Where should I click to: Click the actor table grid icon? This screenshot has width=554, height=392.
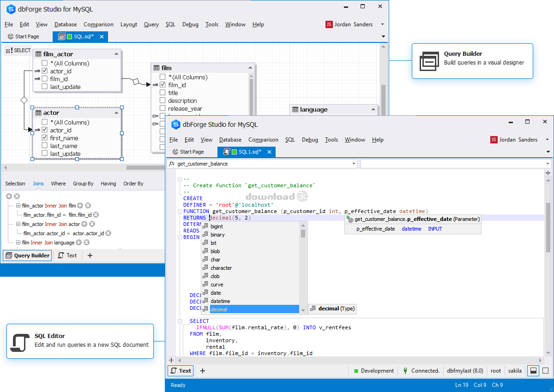pyautogui.click(x=38, y=113)
